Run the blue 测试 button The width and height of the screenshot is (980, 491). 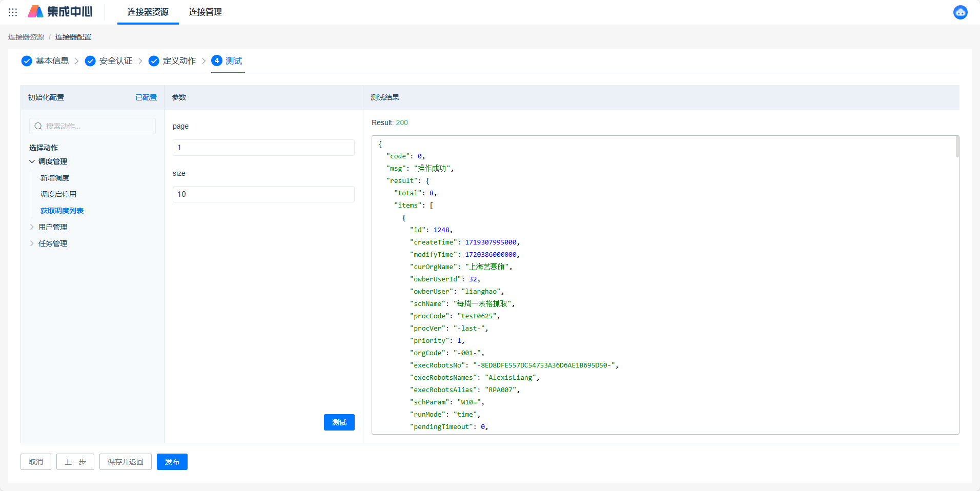coord(339,422)
